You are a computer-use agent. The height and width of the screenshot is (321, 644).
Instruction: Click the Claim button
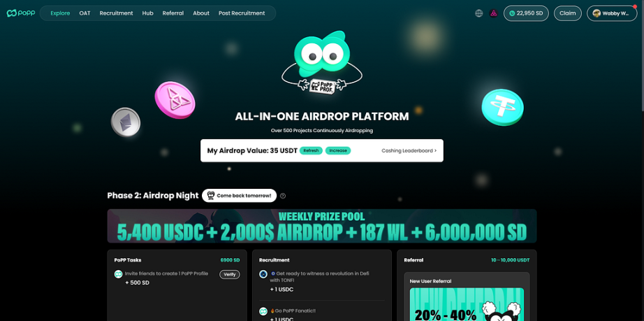(568, 13)
